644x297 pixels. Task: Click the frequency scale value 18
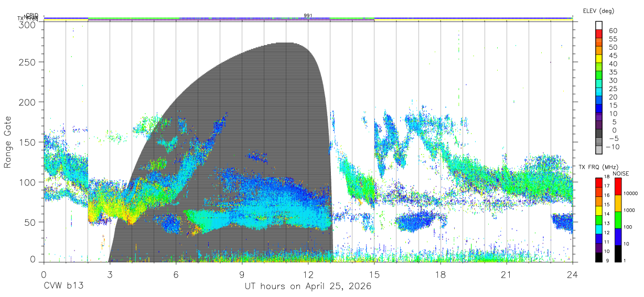(607, 177)
